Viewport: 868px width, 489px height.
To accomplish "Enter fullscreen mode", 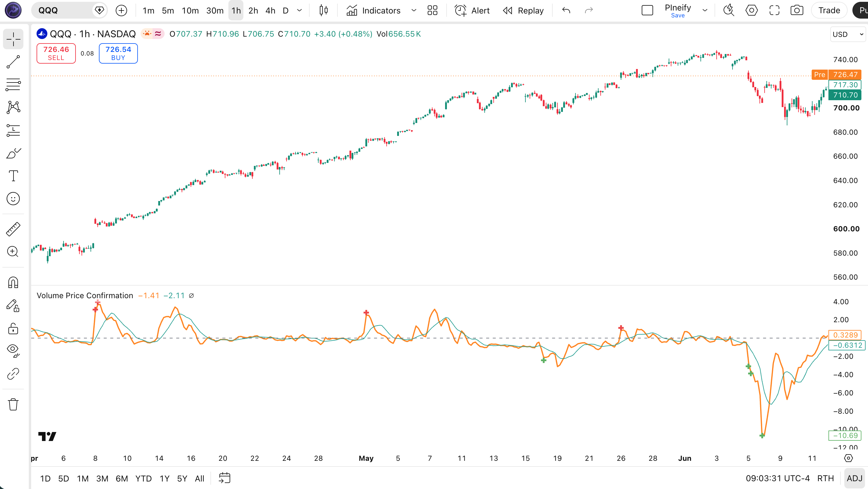I will (x=774, y=10).
